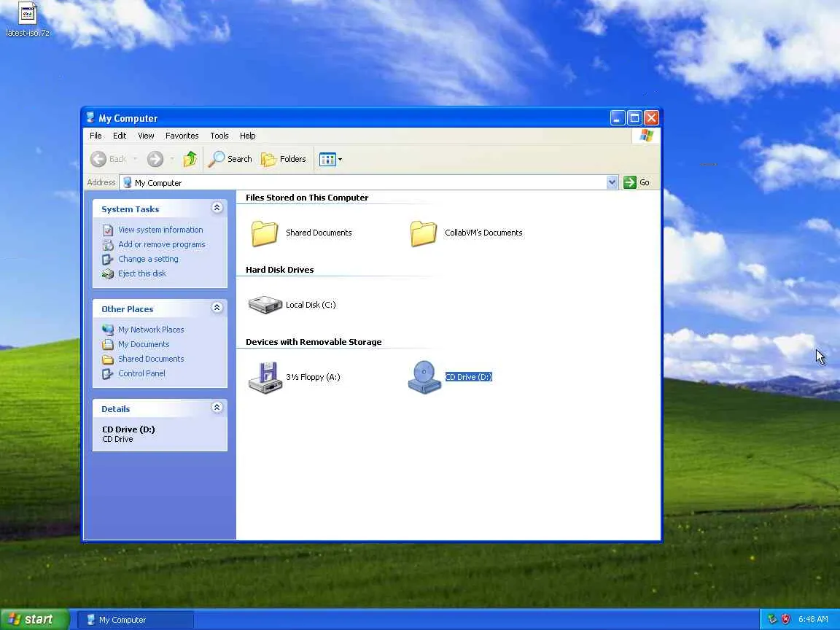Open the Help menu
840x630 pixels.
pyautogui.click(x=247, y=136)
